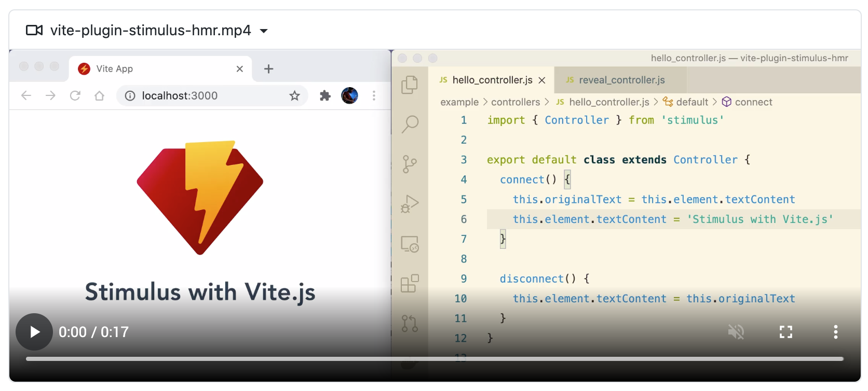Switch to reveal_controller.js tab
Viewport: 868px width, 391px height.
coord(621,80)
